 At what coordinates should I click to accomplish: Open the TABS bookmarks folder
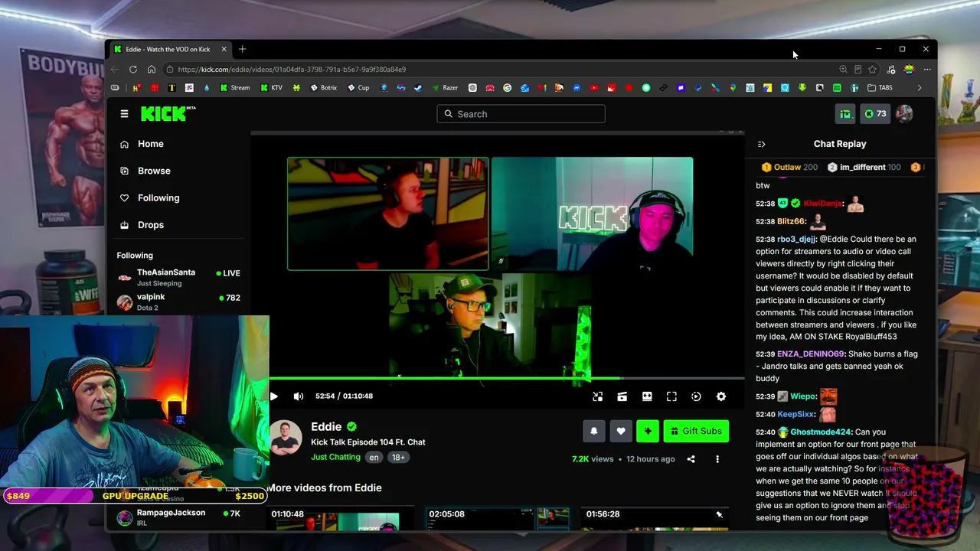880,88
